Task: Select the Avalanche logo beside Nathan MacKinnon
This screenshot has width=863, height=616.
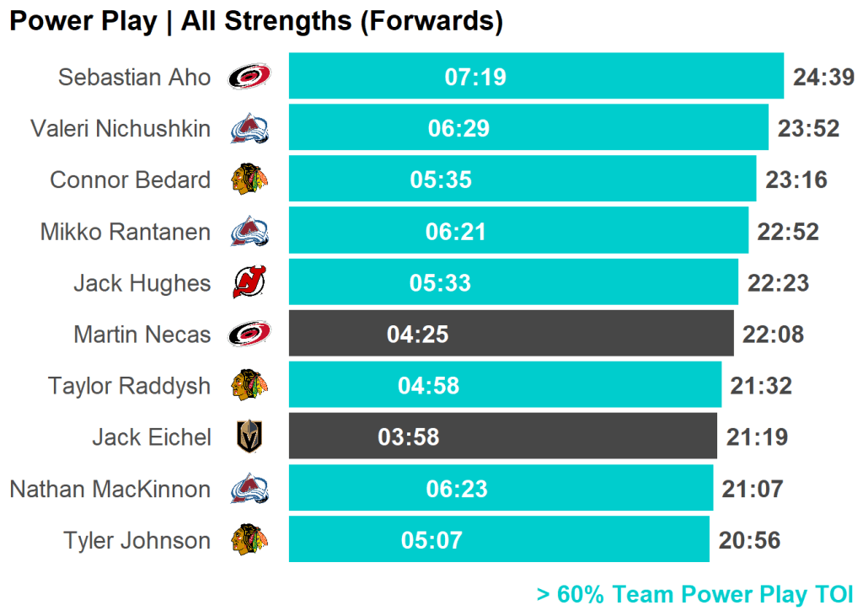Action: click(249, 489)
